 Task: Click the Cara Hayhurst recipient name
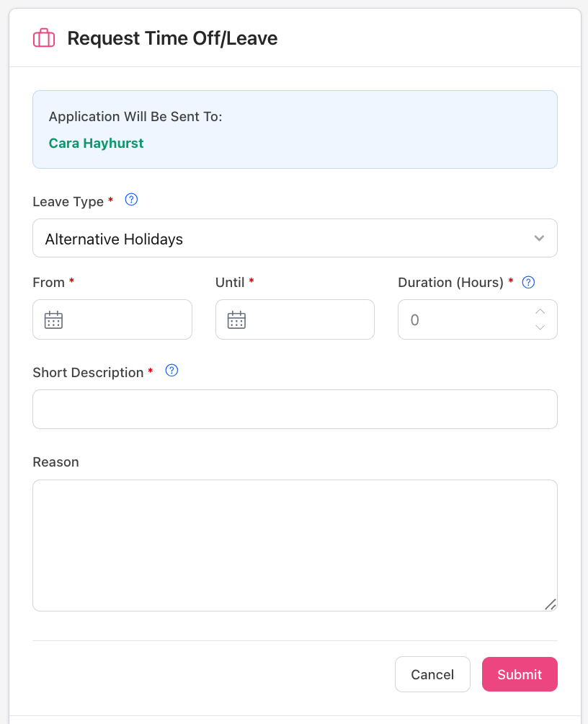[96, 144]
